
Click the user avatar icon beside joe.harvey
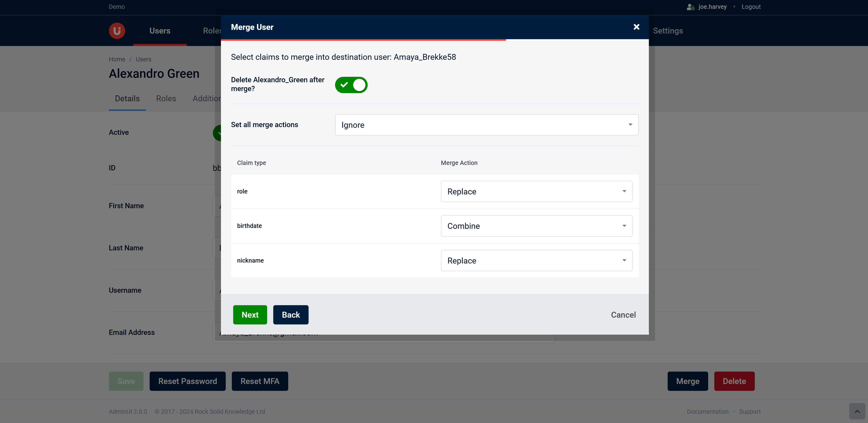(691, 7)
